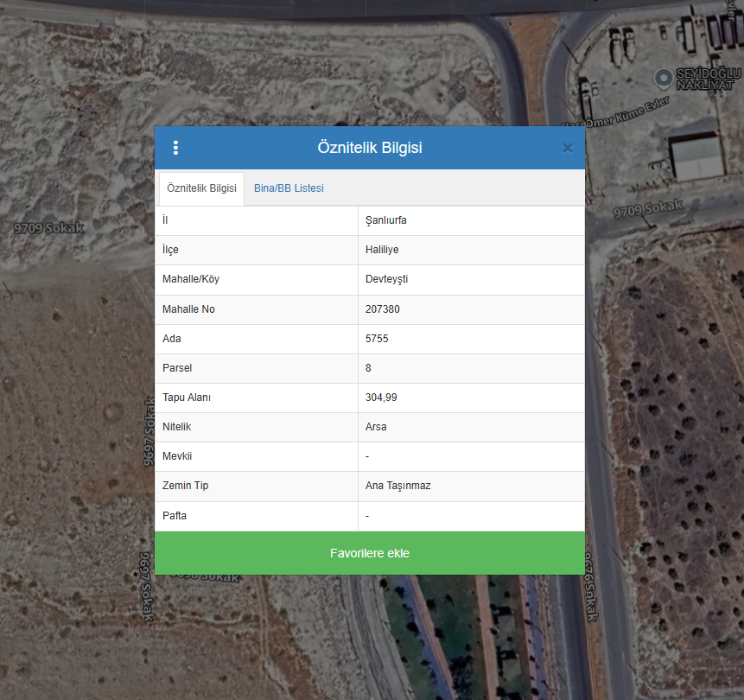Click the 9709 Sokak label left of dialog

pos(49,228)
